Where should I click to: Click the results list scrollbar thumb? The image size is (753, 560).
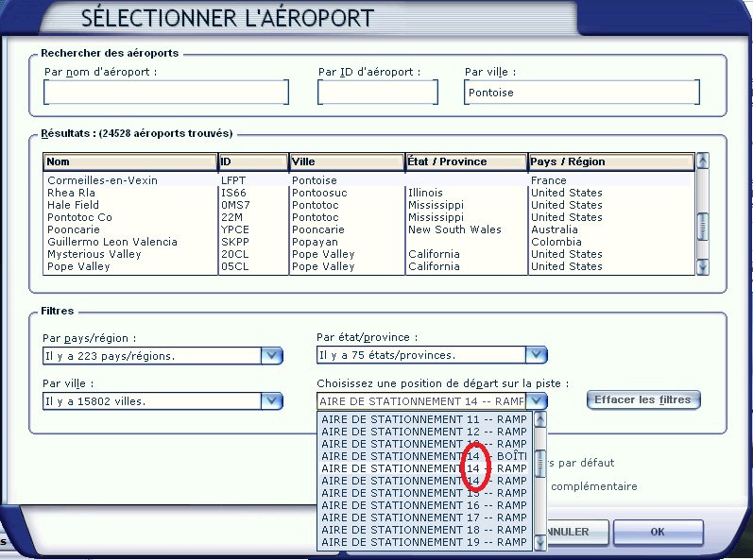[703, 227]
